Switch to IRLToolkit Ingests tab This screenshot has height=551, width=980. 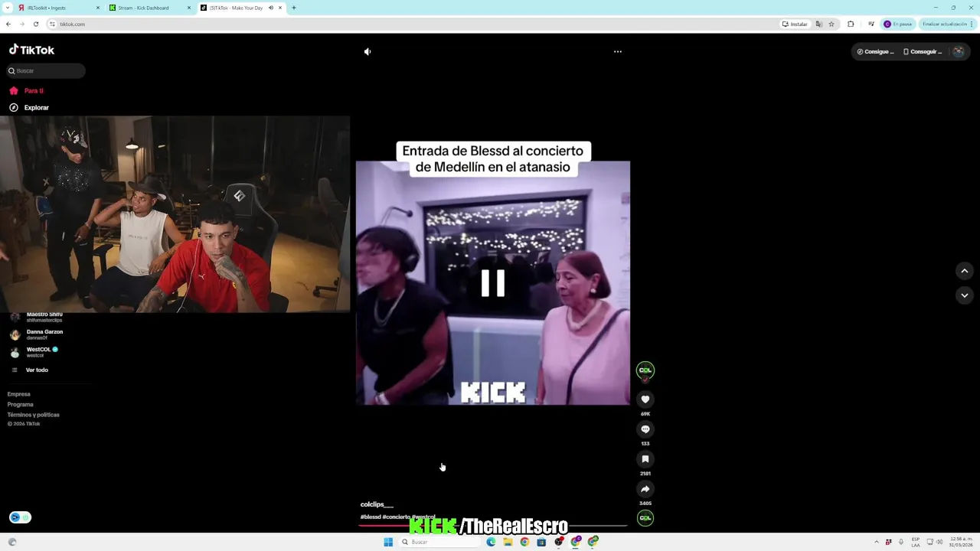tap(60, 8)
